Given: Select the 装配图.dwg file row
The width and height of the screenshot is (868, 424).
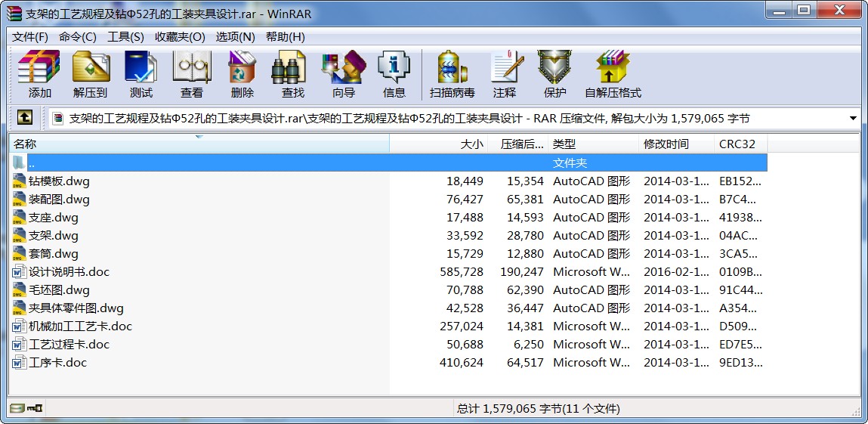Looking at the screenshot, I should (x=389, y=200).
